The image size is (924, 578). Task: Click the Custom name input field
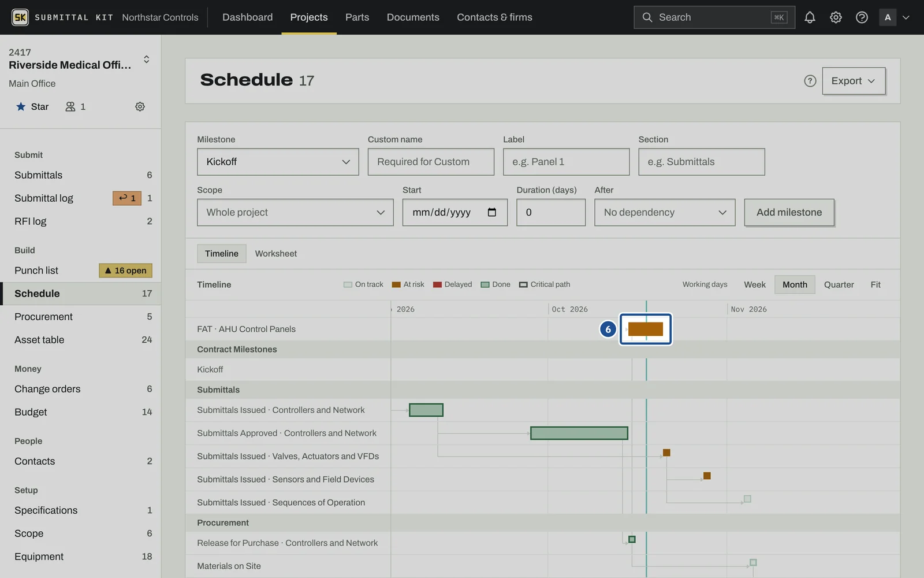(x=431, y=162)
